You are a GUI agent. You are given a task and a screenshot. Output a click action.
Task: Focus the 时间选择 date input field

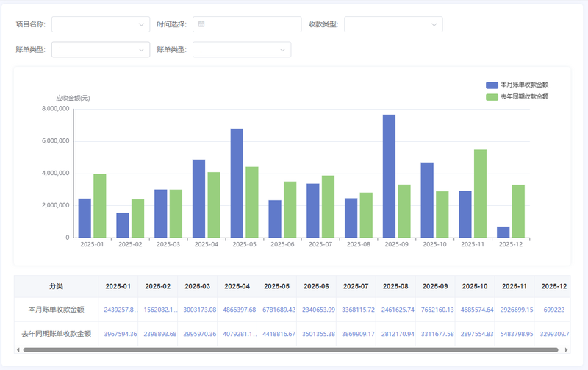click(250, 24)
